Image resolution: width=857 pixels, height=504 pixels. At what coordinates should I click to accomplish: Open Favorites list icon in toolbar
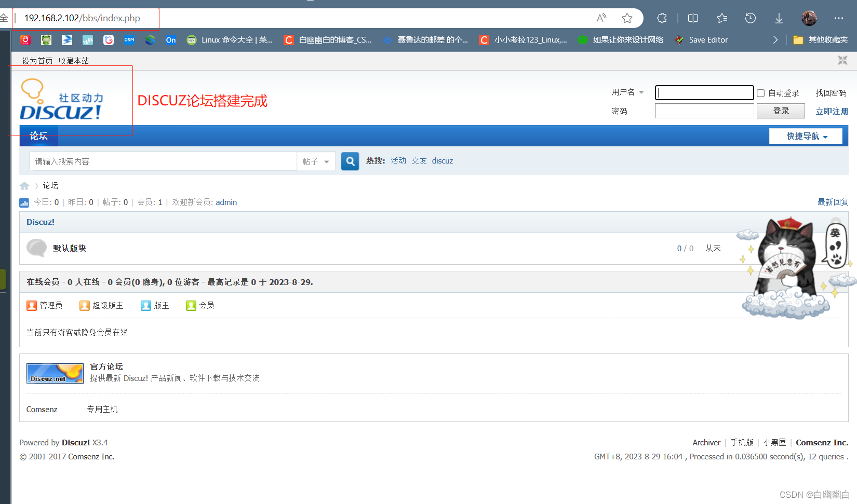pyautogui.click(x=722, y=18)
